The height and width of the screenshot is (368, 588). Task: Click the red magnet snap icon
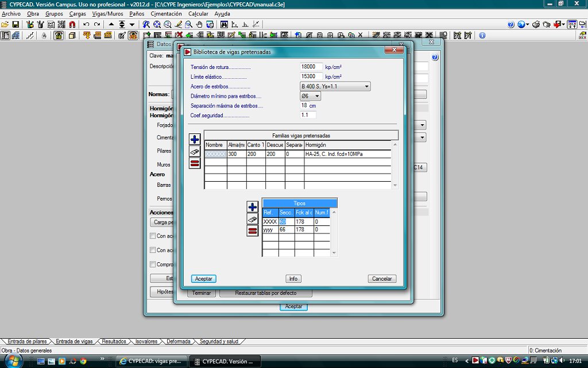[72, 25]
